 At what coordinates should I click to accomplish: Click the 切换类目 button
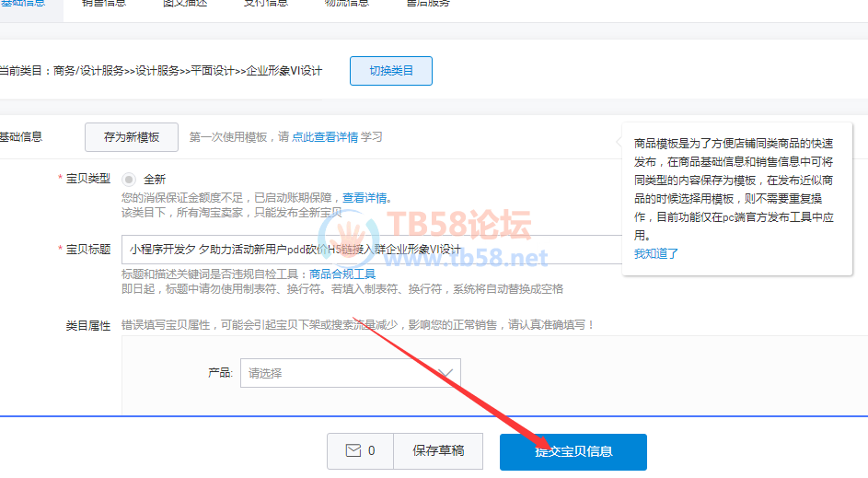tap(391, 71)
